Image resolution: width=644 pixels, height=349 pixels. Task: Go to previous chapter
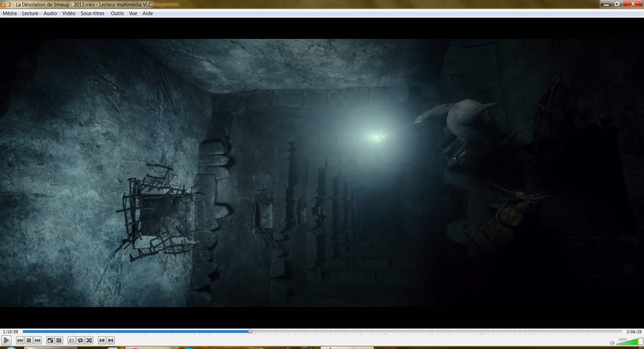102,340
